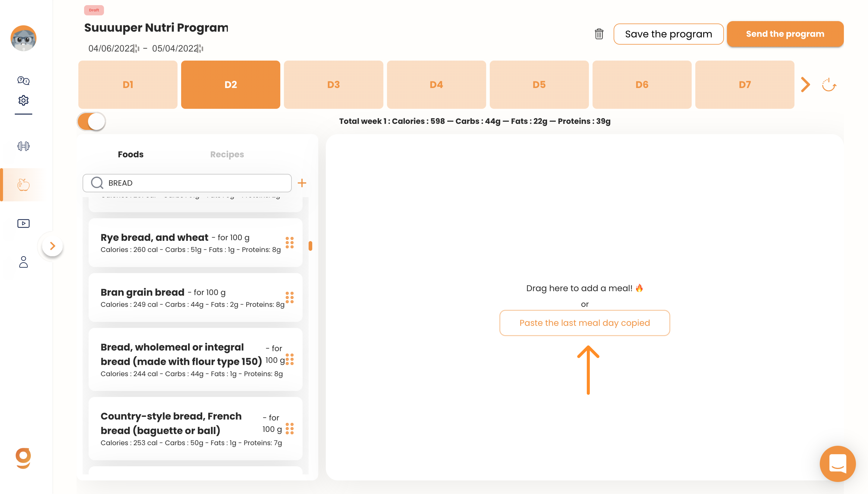Click Send the program button
The height and width of the screenshot is (494, 868).
[x=785, y=34]
